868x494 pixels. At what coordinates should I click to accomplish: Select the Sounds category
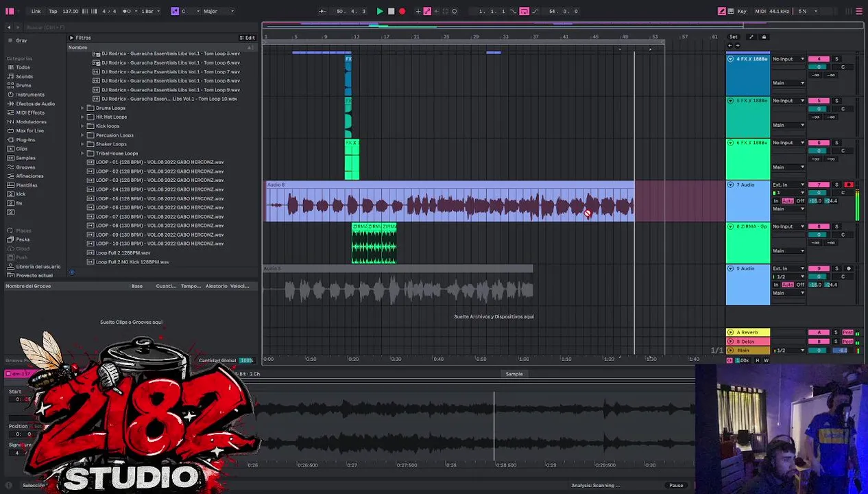click(x=24, y=76)
